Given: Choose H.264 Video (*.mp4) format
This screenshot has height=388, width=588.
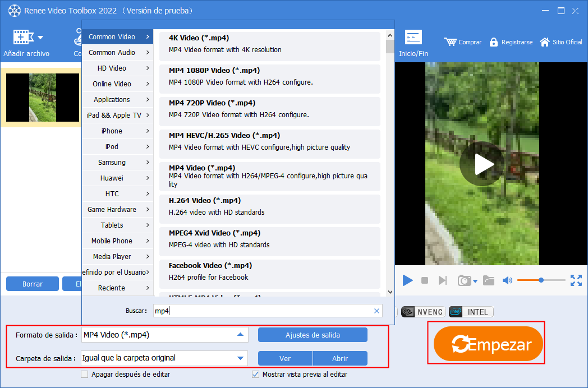Looking at the screenshot, I should [x=270, y=209].
